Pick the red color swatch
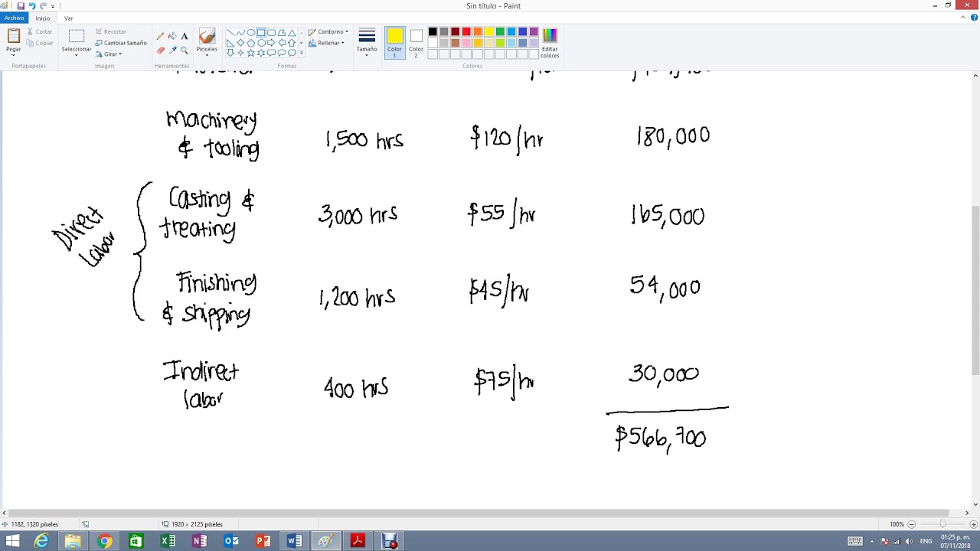Image resolution: width=980 pixels, height=551 pixels. [466, 31]
